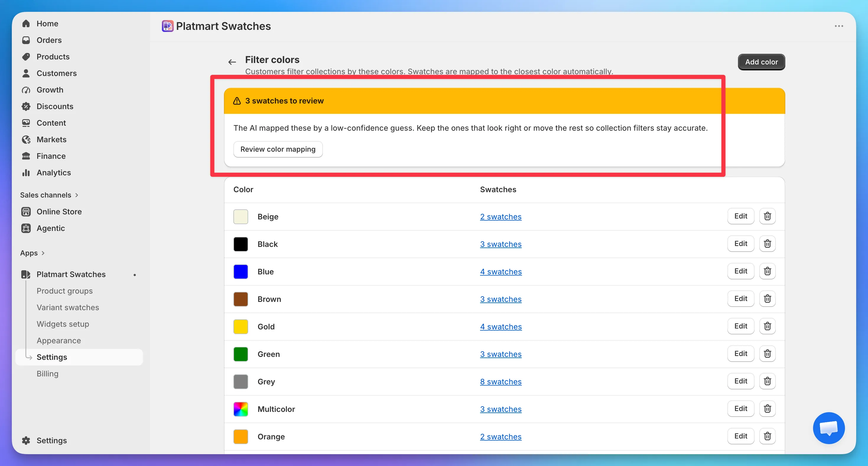The image size is (868, 466).
Task: Click the Growth gauge icon
Action: (26, 90)
